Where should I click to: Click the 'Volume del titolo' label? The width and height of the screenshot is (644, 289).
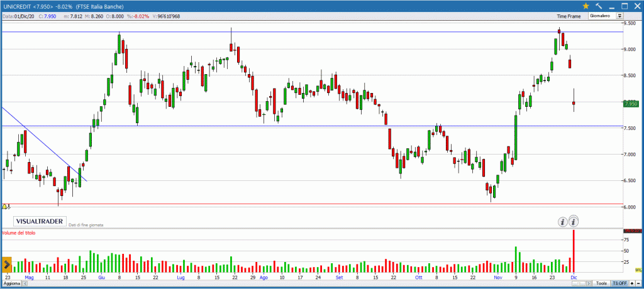coord(18,232)
